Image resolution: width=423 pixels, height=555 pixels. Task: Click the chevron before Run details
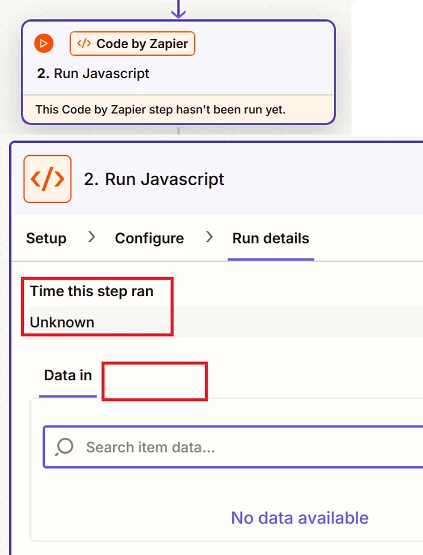click(x=209, y=237)
